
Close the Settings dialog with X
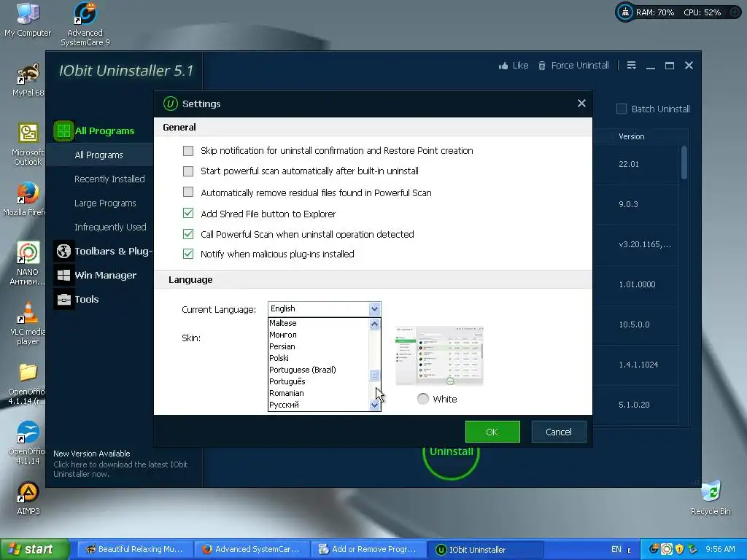[x=581, y=104]
